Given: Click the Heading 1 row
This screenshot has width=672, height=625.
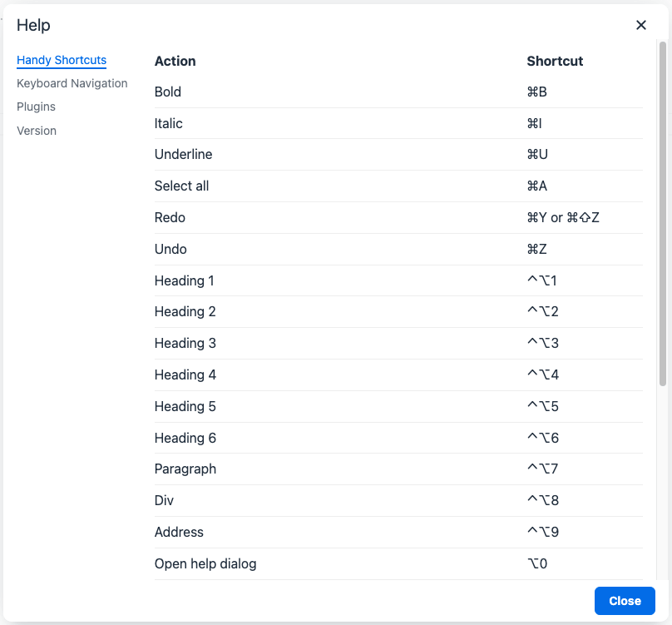Looking at the screenshot, I should tap(185, 280).
